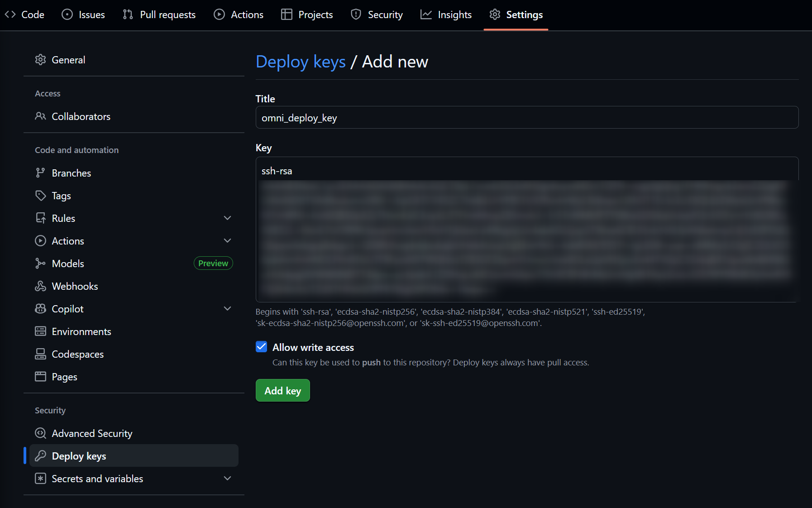
Task: Navigate to Environments settings
Action: pyautogui.click(x=134, y=331)
